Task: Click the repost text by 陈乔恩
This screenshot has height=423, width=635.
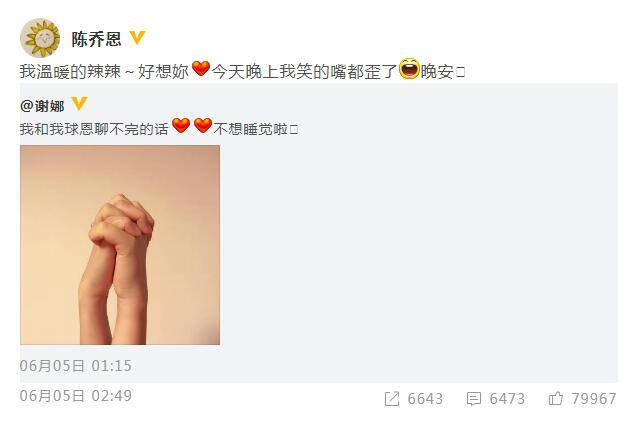Action: coord(242,70)
